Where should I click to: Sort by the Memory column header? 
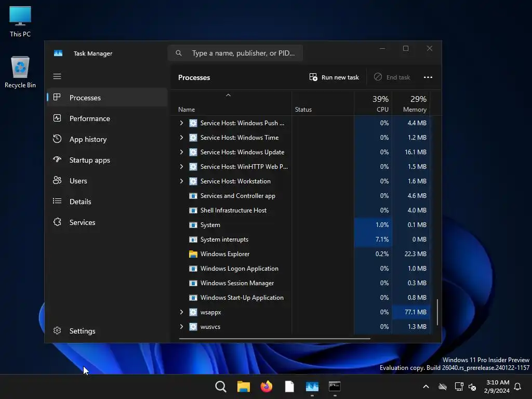tap(411, 104)
